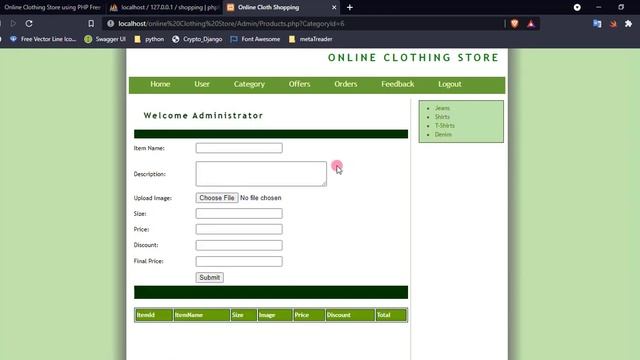Click the Total table column header
640x360 pixels.
click(x=391, y=315)
